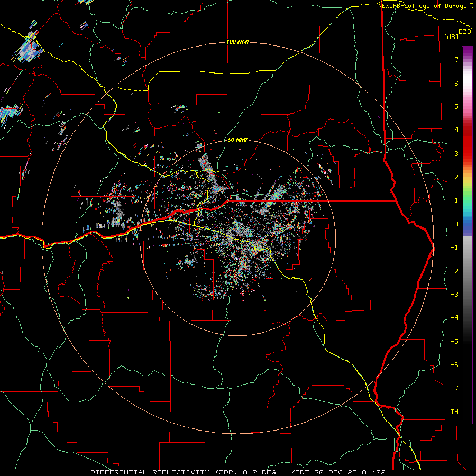Click the TH threshold label on the scale
476x476 pixels.
(454, 412)
